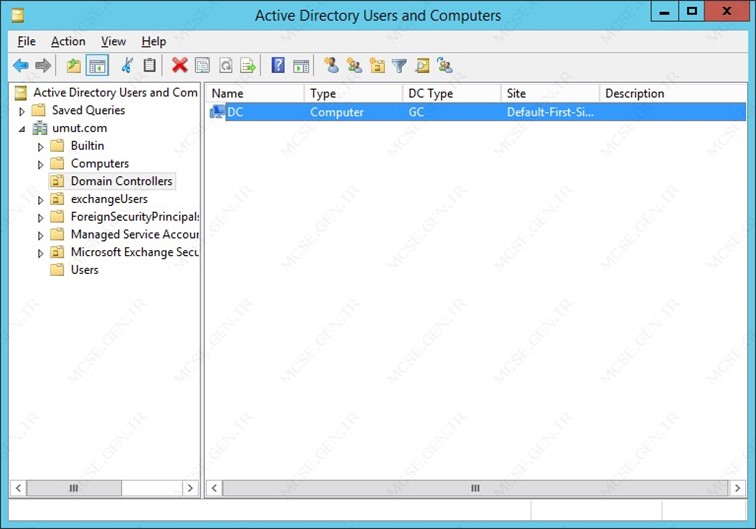Image resolution: width=756 pixels, height=529 pixels.
Task: Click tree pane scroll right arrow
Action: pyautogui.click(x=190, y=488)
